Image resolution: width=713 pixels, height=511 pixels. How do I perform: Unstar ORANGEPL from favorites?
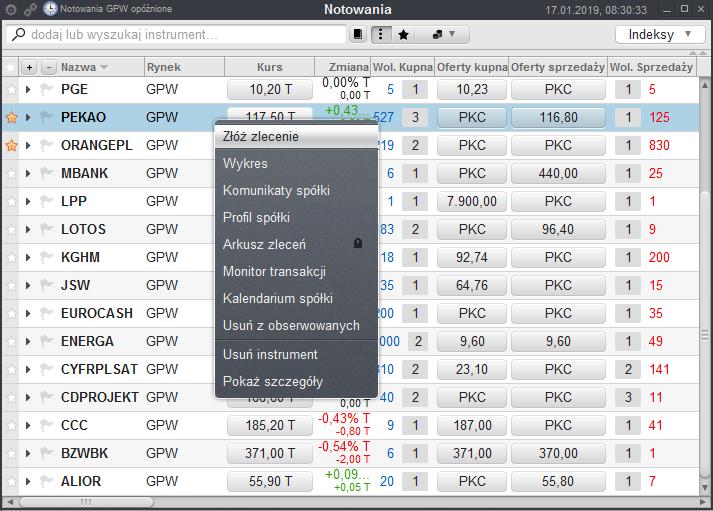(11, 145)
